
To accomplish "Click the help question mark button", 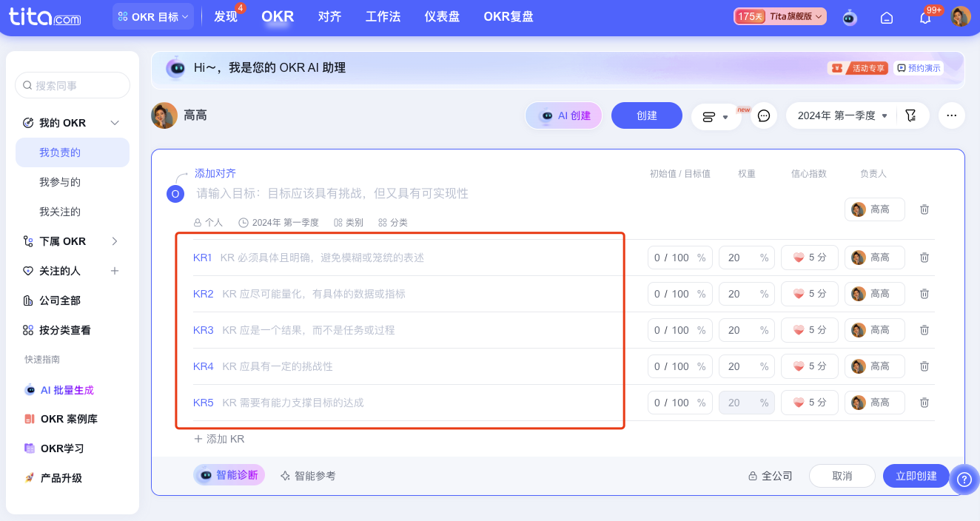I will 964,479.
